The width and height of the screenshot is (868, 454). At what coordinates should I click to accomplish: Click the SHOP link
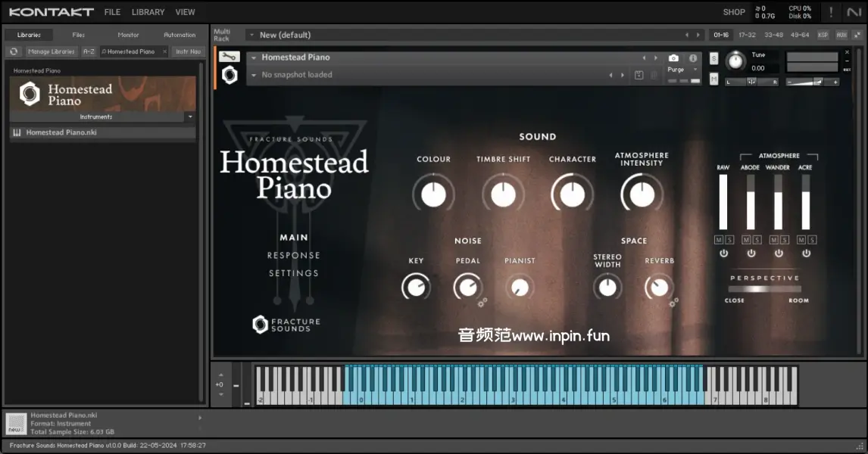click(733, 12)
